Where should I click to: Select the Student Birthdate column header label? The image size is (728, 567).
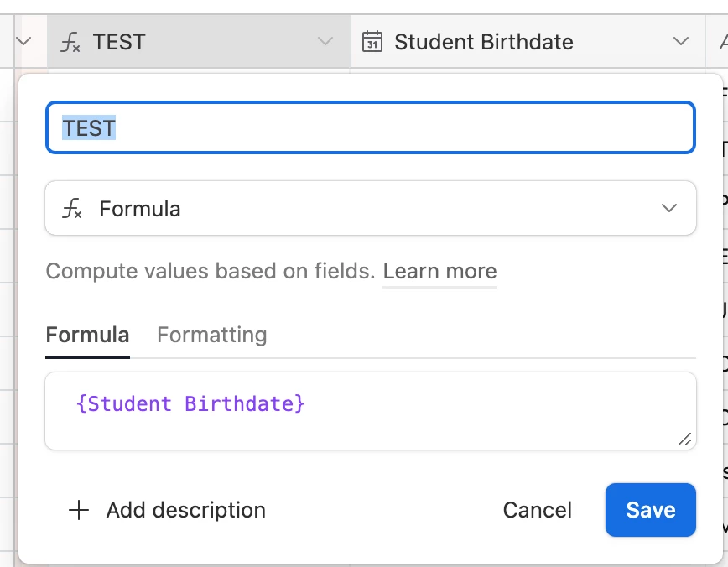(x=484, y=42)
